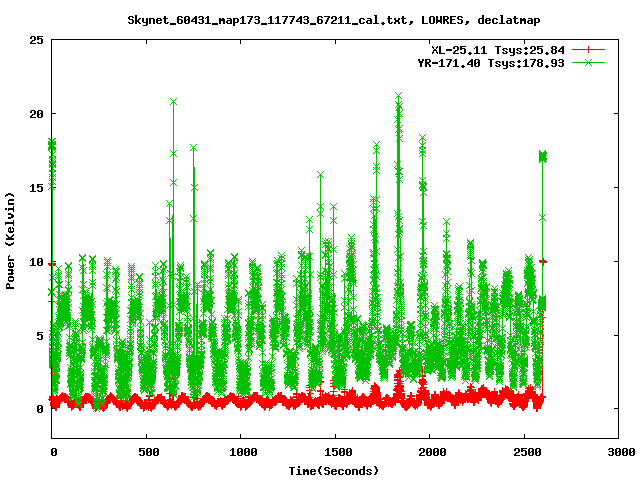Select the YR-171.40 Tsys:178.93 legend entry
The image size is (640, 480).
coord(491,63)
